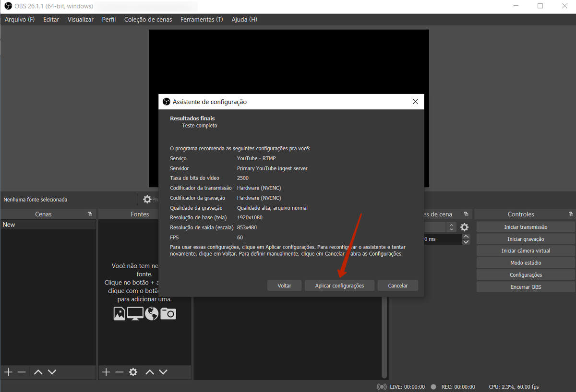Expand the scene transition type dropdown

[x=451, y=227]
